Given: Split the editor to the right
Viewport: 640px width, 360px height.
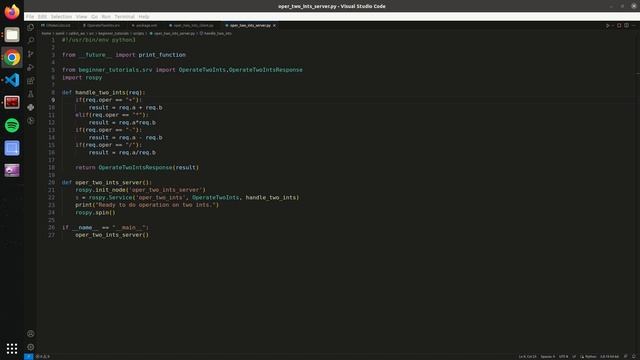Looking at the screenshot, I should coord(626,25).
